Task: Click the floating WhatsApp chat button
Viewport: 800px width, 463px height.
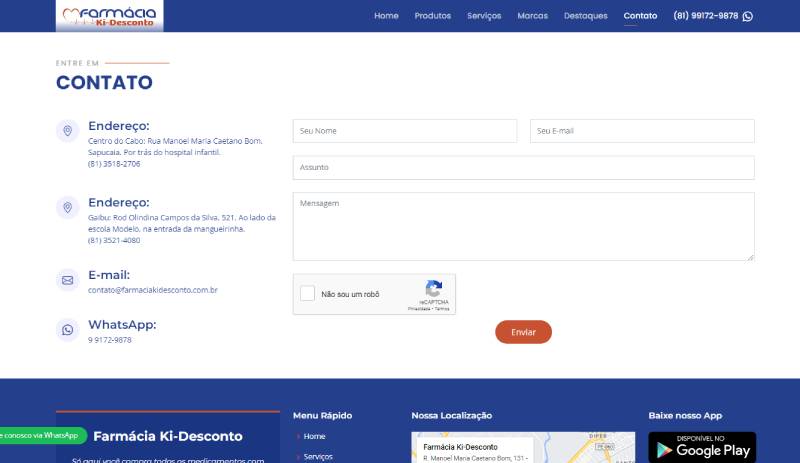Action: [40, 436]
